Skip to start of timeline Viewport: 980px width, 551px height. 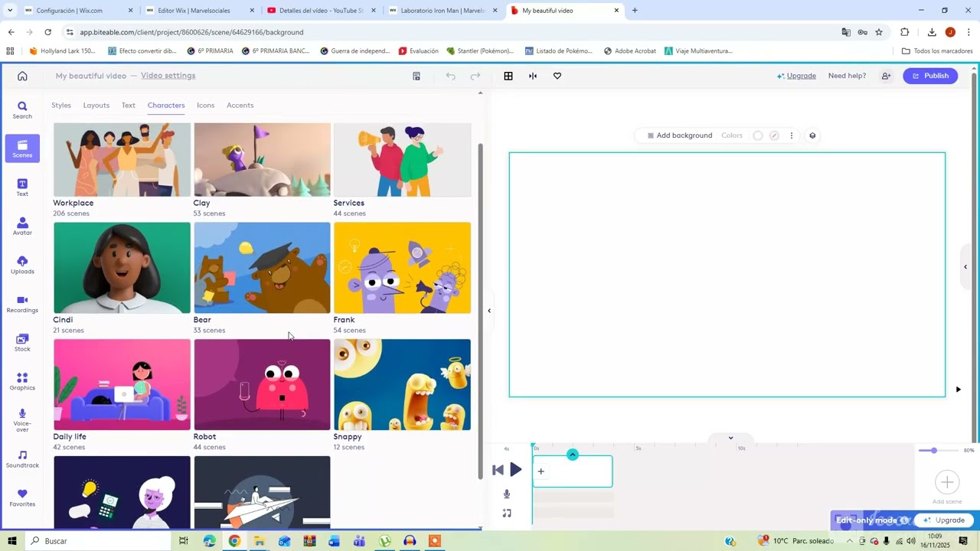[x=498, y=470]
